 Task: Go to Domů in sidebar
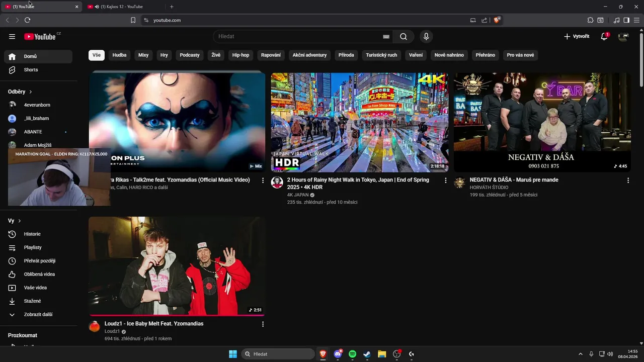click(x=38, y=56)
